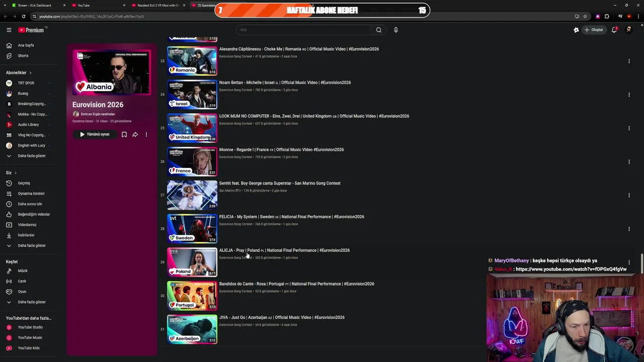644x362 pixels.
Task: Open Oynatma listeleri playlists
Action: click(31, 194)
